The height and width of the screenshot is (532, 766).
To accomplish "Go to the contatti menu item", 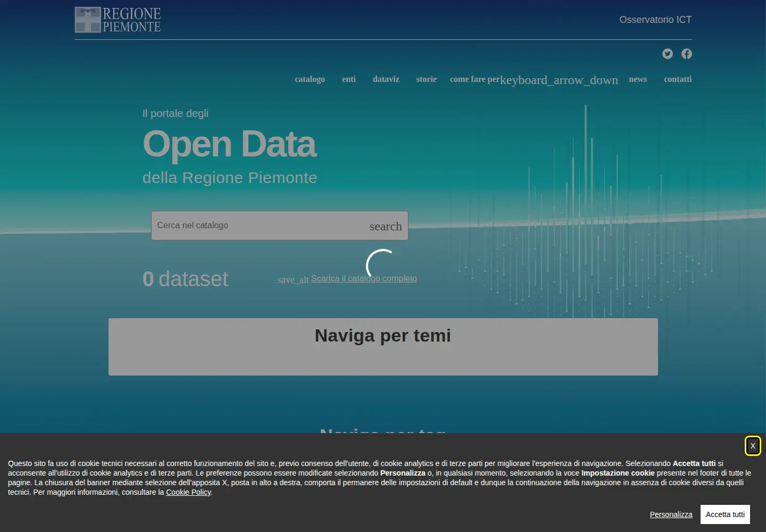I will [x=678, y=79].
